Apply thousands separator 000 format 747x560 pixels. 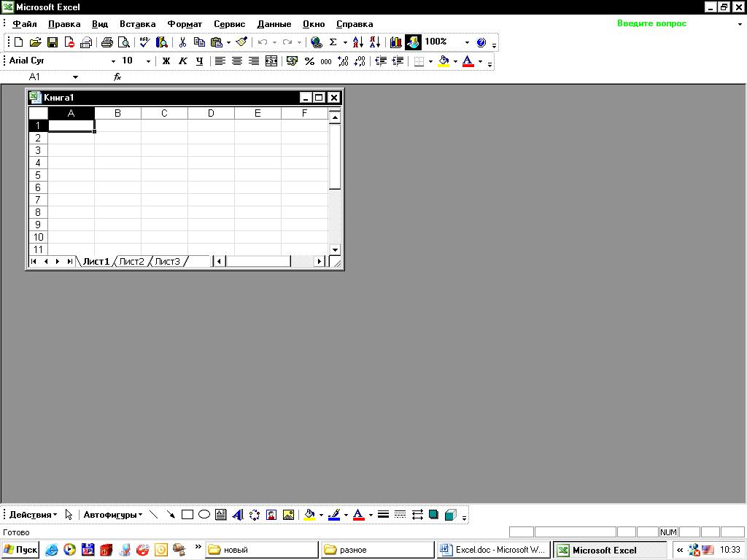point(326,61)
